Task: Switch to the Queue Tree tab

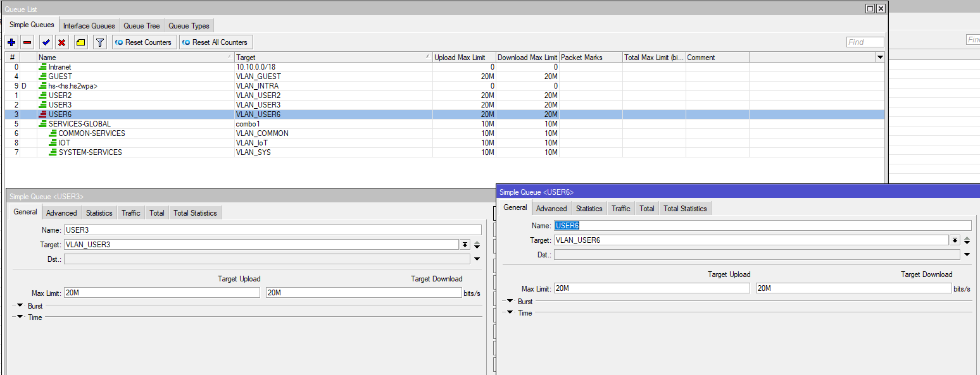Action: click(x=141, y=26)
